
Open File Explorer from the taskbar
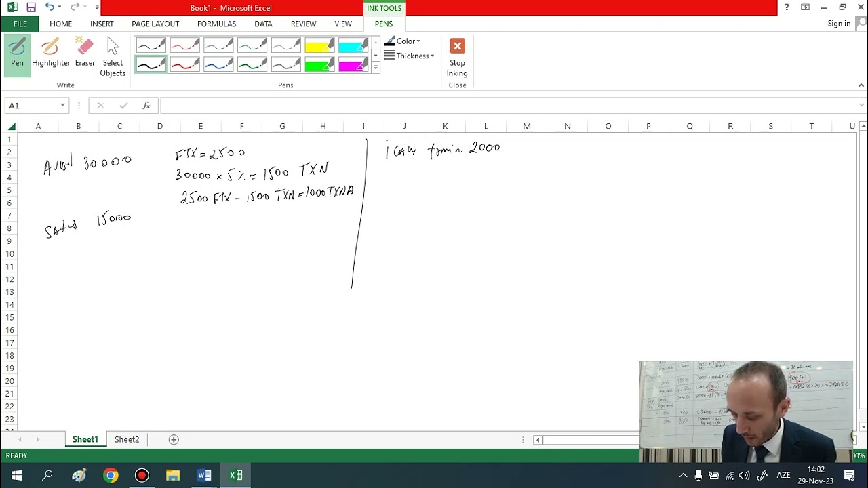173,475
